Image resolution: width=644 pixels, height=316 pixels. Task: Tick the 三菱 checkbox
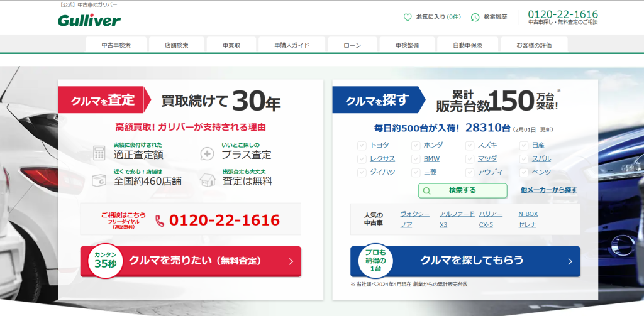(416, 172)
